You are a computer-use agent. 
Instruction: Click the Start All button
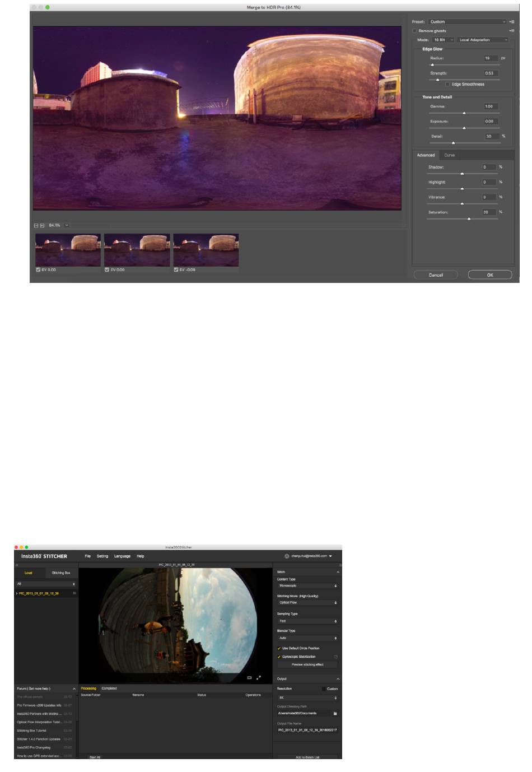point(95,757)
